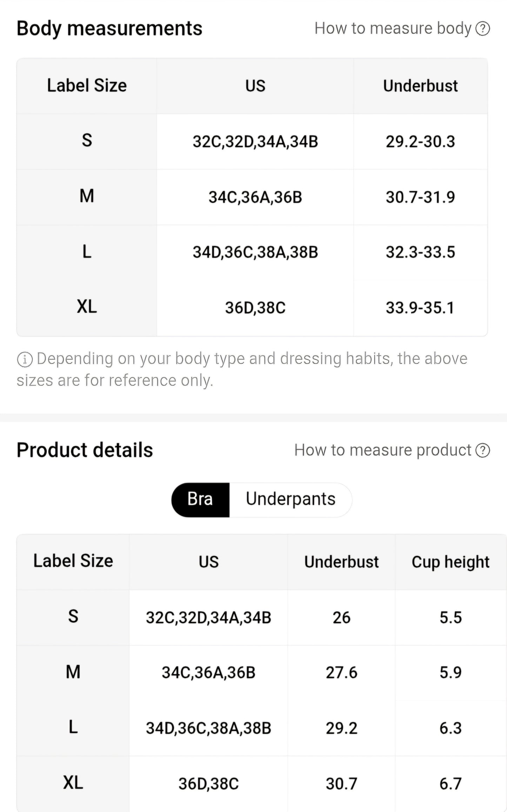507x812 pixels.
Task: Click the question mark icon beside How to measure body
Action: (x=482, y=29)
